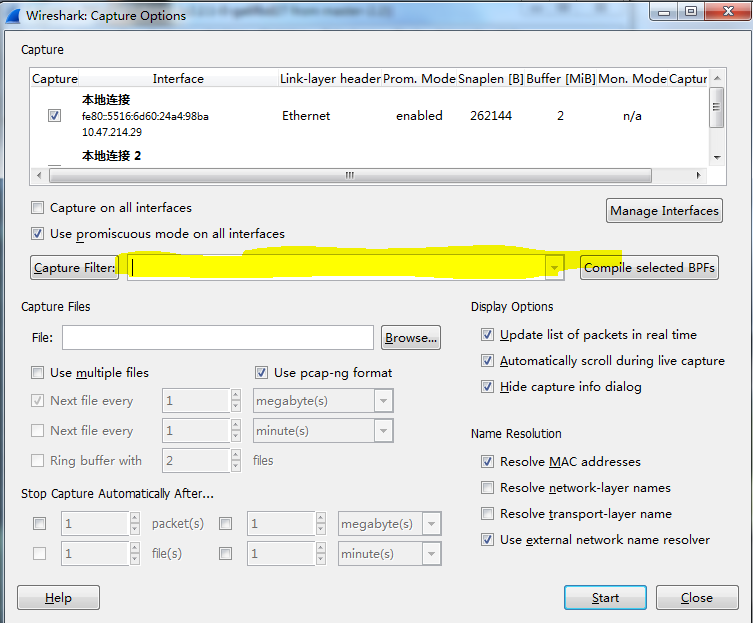Check the stop after minute(s) checkbox

(225, 554)
